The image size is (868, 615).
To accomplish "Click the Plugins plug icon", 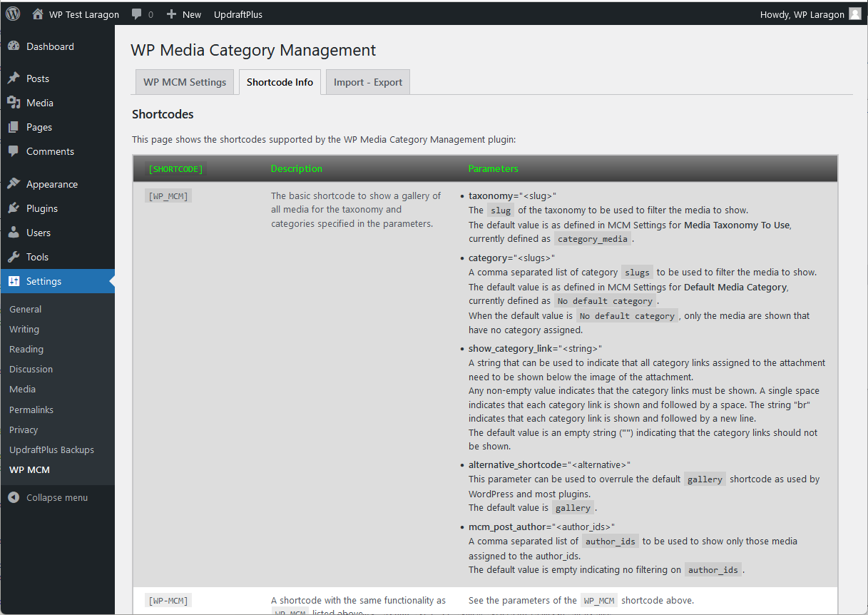I will [x=14, y=208].
